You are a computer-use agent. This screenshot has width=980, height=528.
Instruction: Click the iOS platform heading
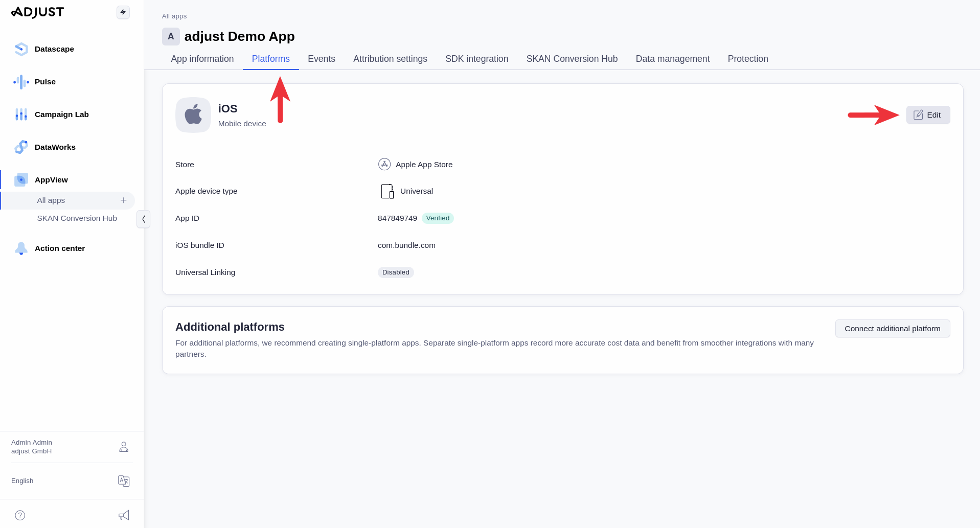point(228,109)
